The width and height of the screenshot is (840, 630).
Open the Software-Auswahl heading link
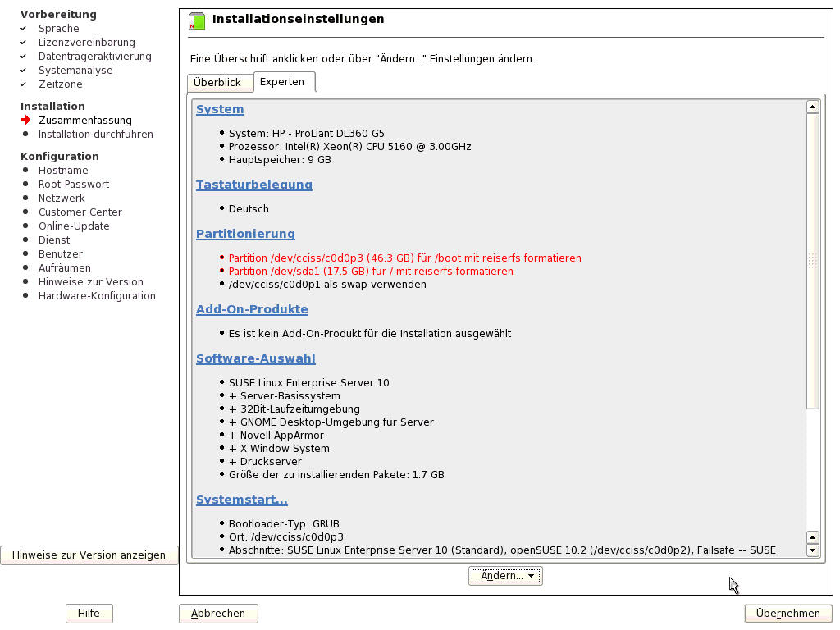point(256,359)
